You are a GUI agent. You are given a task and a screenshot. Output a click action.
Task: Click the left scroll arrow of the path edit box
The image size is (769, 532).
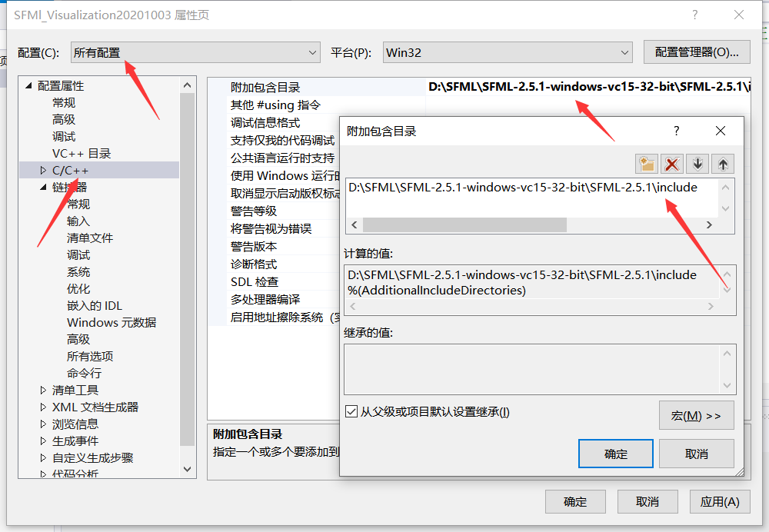(x=354, y=225)
